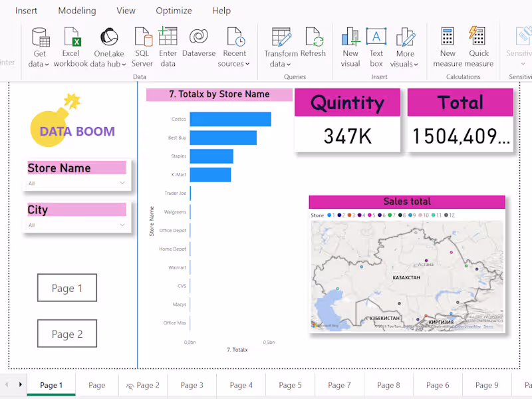Switch to the Page 5 sheet tab
Screen dimensions: 532x399
coord(290,385)
